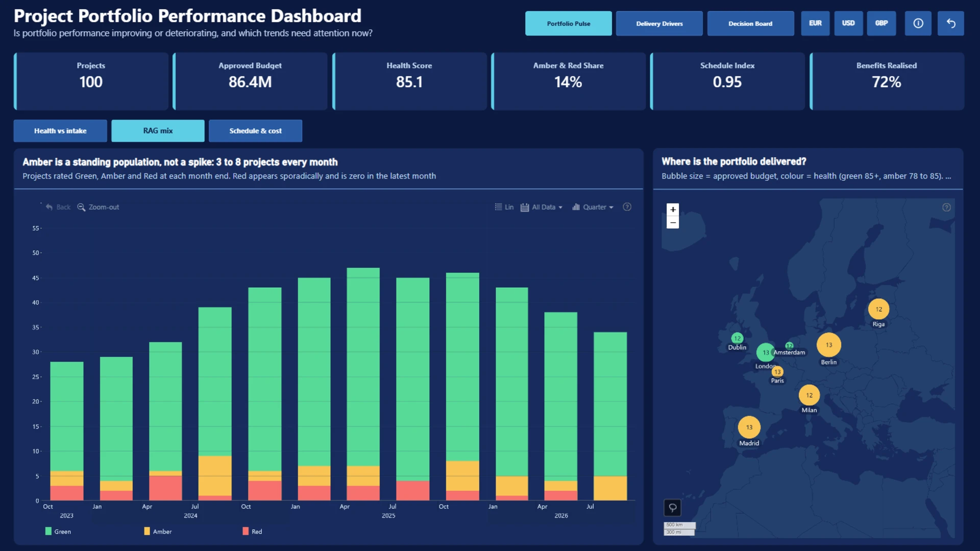The width and height of the screenshot is (980, 551).
Task: Zoom in the map with plus button
Action: tap(673, 210)
